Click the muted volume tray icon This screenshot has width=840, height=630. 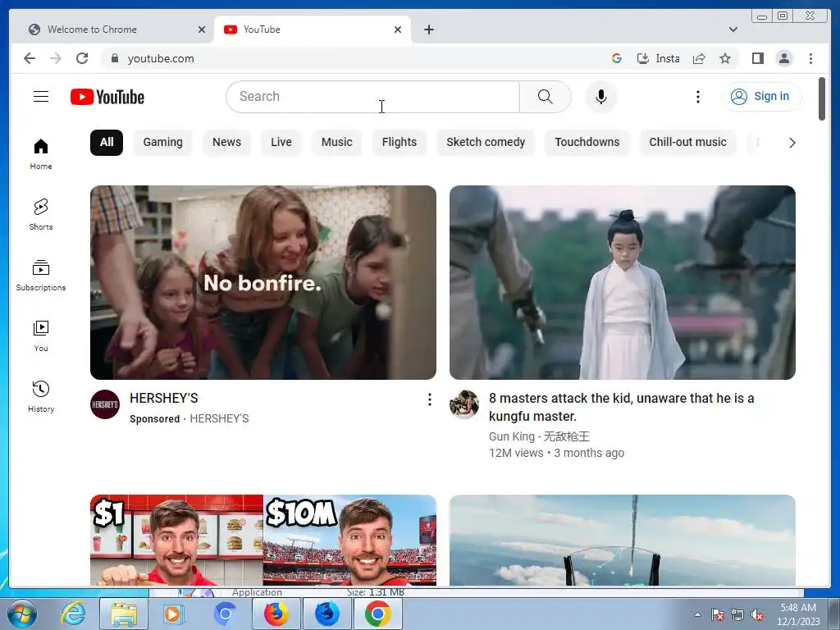(x=757, y=614)
